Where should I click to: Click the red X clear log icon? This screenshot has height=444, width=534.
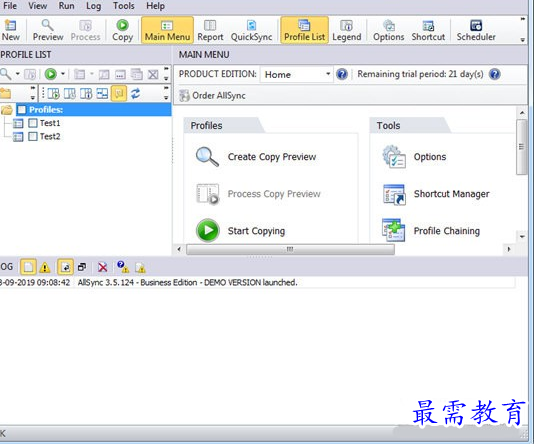[x=103, y=267]
